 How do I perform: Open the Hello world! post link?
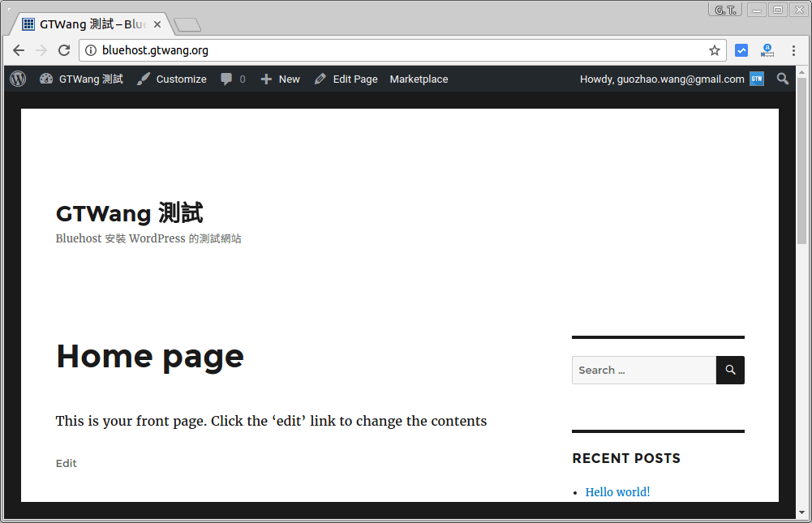pos(617,491)
